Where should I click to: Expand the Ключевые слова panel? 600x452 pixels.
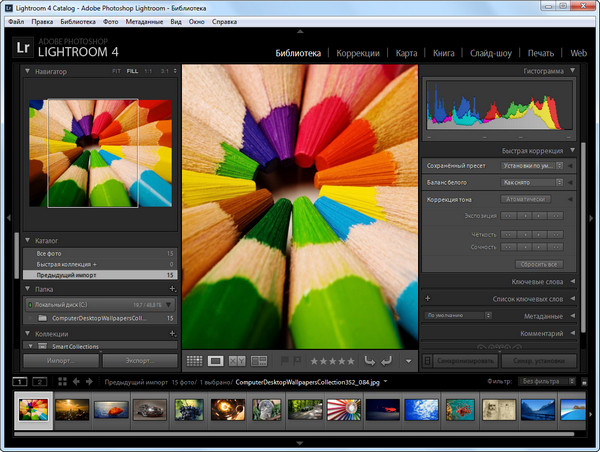pyautogui.click(x=572, y=281)
